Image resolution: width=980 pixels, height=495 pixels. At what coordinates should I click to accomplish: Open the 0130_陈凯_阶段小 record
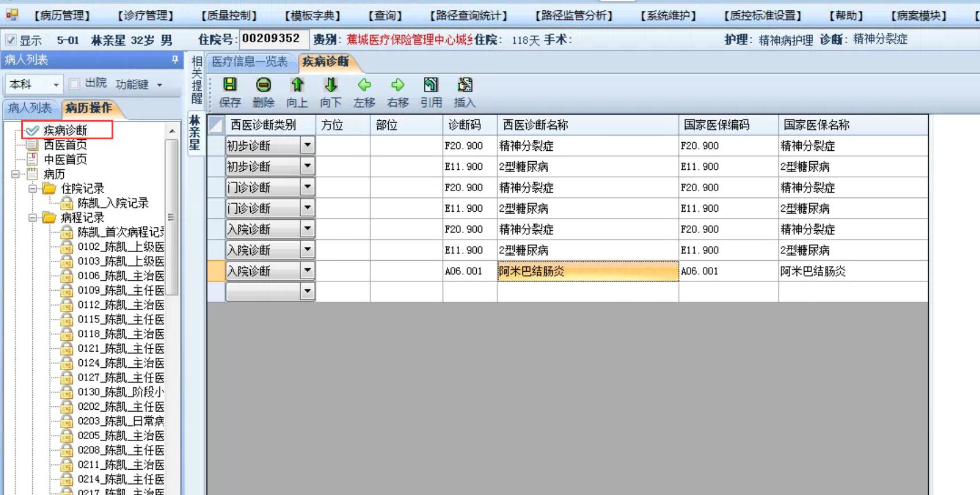(121, 392)
